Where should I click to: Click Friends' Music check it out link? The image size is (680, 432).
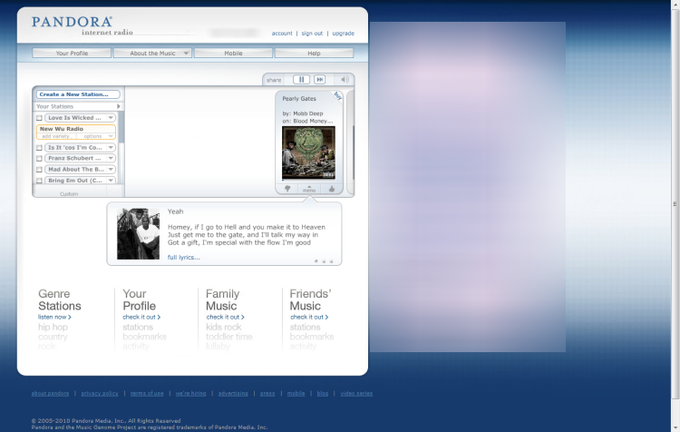pyautogui.click(x=309, y=317)
